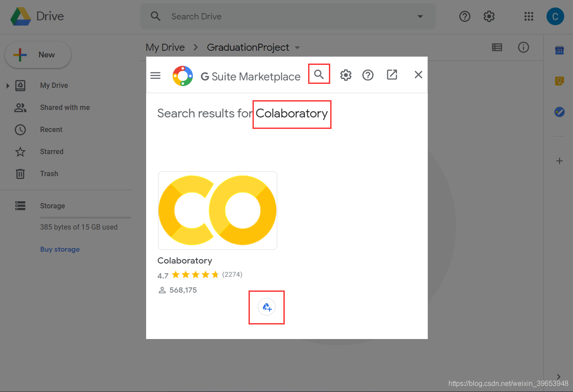Open the Trash section

pyautogui.click(x=49, y=173)
